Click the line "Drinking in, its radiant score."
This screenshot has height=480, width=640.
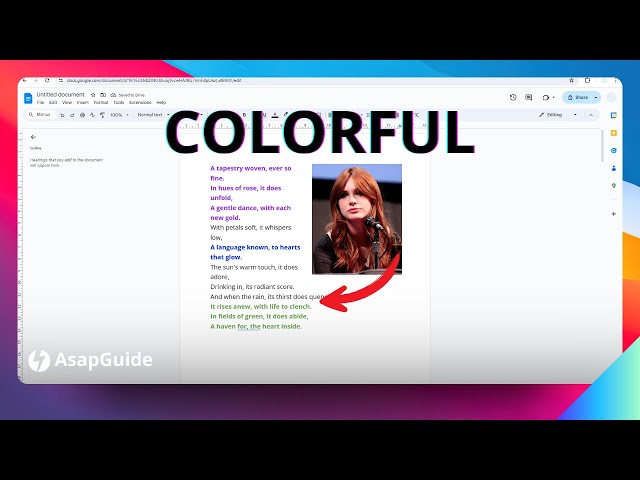[252, 287]
